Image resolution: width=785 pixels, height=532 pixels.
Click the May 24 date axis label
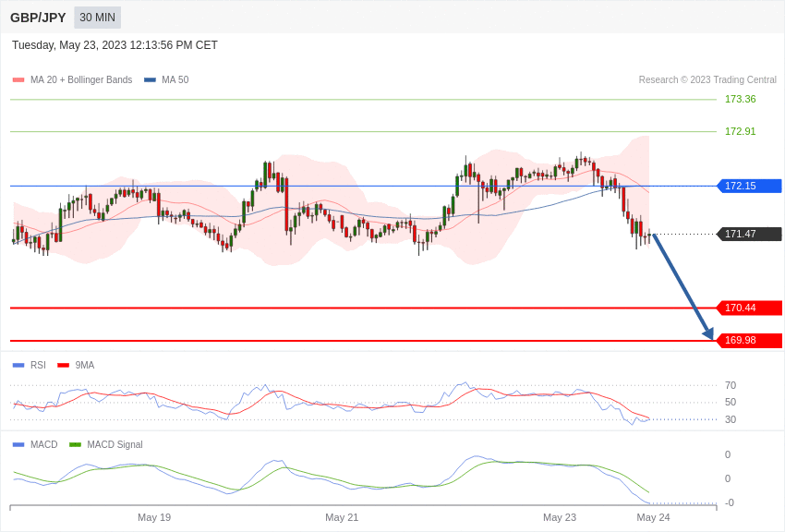tap(653, 517)
